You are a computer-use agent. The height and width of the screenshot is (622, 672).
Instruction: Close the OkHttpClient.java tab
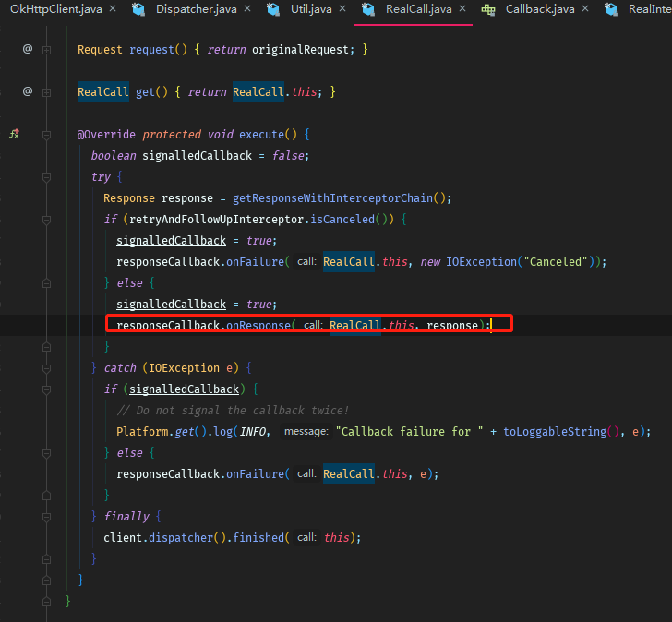[113, 8]
